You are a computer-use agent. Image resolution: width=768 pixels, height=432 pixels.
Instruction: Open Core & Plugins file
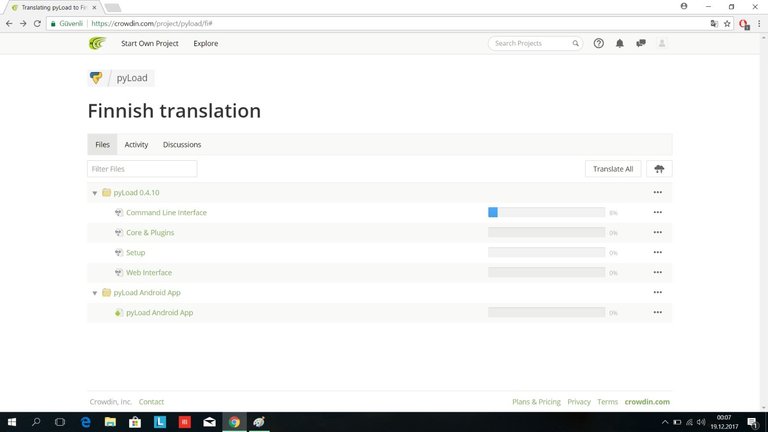click(150, 233)
